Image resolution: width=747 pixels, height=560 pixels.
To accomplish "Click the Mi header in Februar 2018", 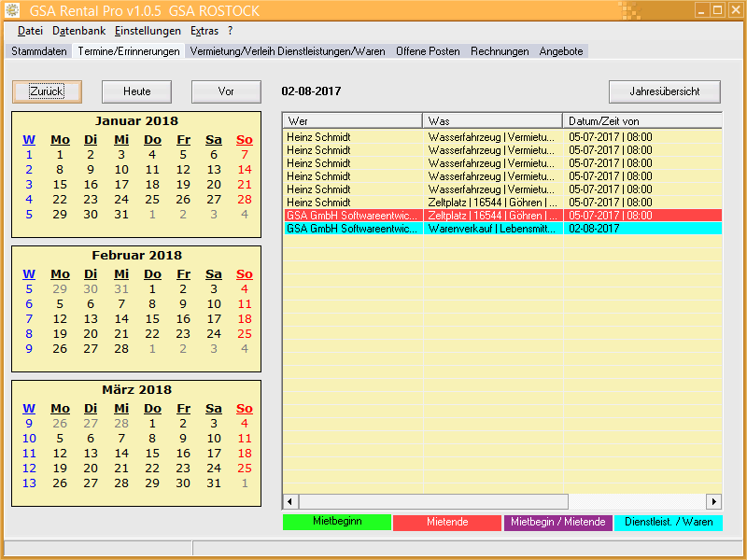I will 121,273.
